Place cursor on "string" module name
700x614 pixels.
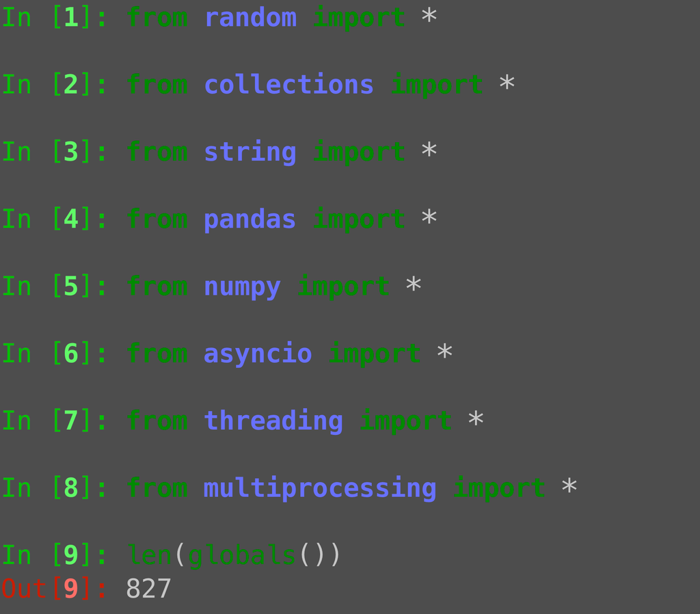(250, 152)
